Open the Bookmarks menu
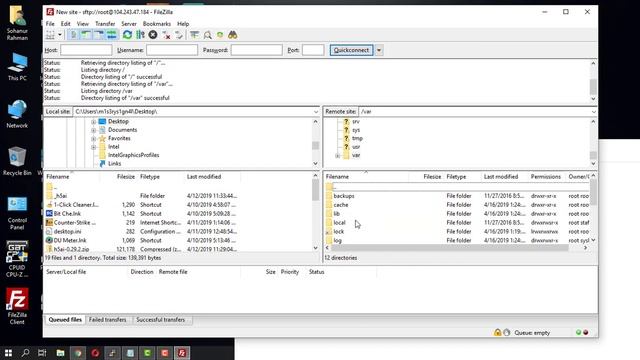Screen dimensions: 640x360 157,24
